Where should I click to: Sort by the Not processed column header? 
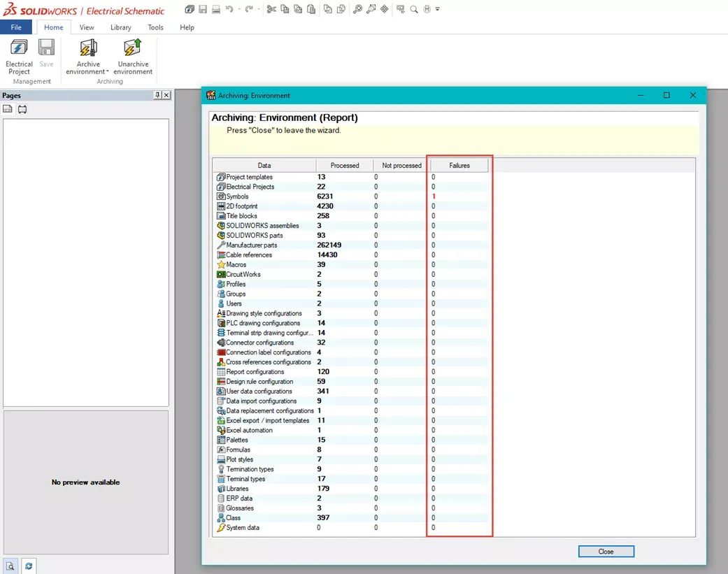click(x=401, y=165)
